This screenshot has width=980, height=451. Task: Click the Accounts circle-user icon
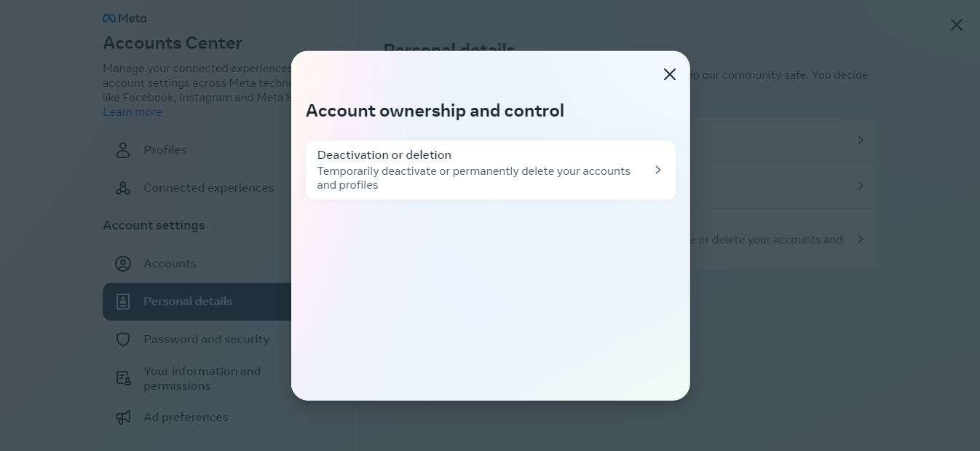point(123,264)
